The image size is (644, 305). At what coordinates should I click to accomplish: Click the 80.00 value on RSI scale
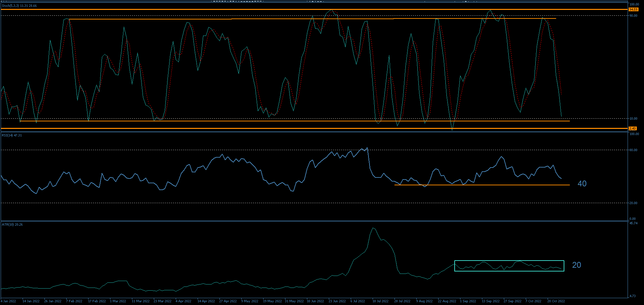pos(633,150)
